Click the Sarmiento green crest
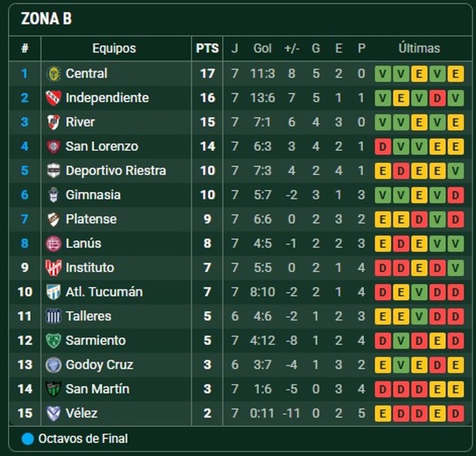Viewport: 476px width, 456px height. tap(54, 341)
